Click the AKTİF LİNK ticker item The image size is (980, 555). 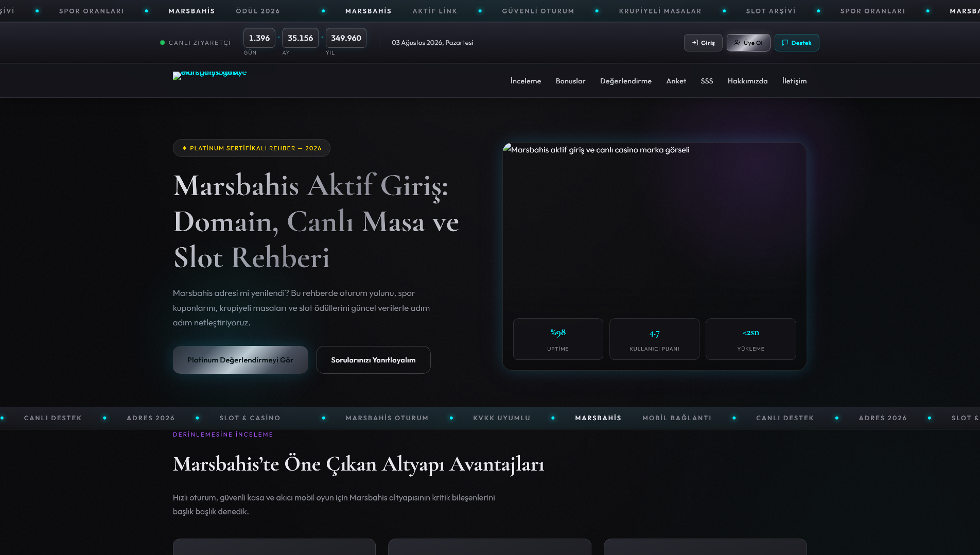coord(435,11)
